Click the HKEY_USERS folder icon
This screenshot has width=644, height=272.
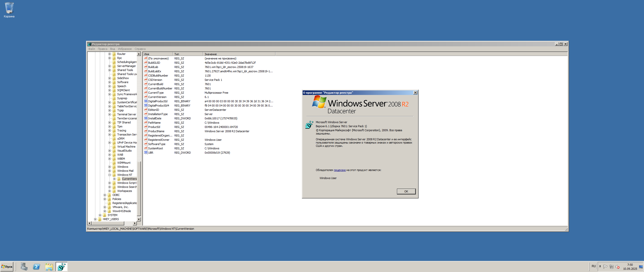[x=100, y=219]
